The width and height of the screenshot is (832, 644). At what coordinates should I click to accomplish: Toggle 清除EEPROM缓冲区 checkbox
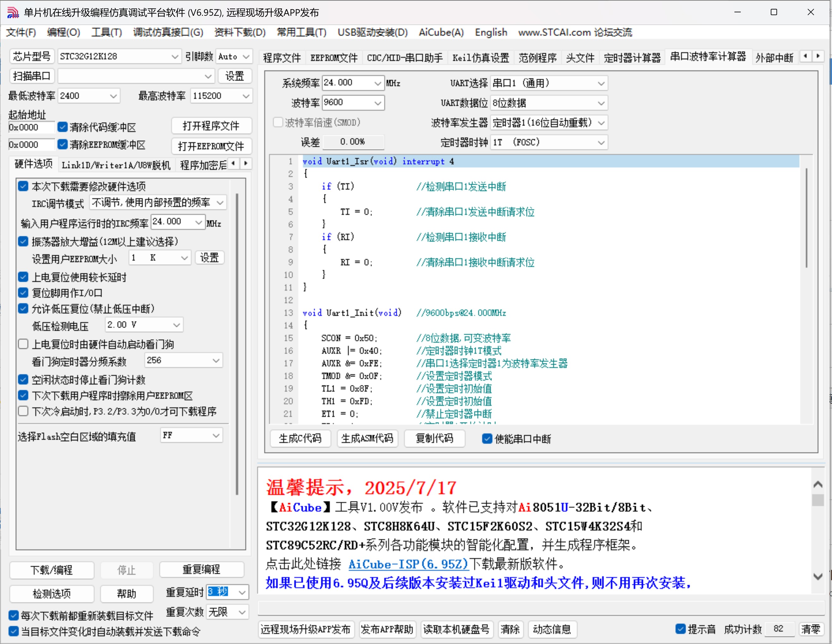[63, 144]
